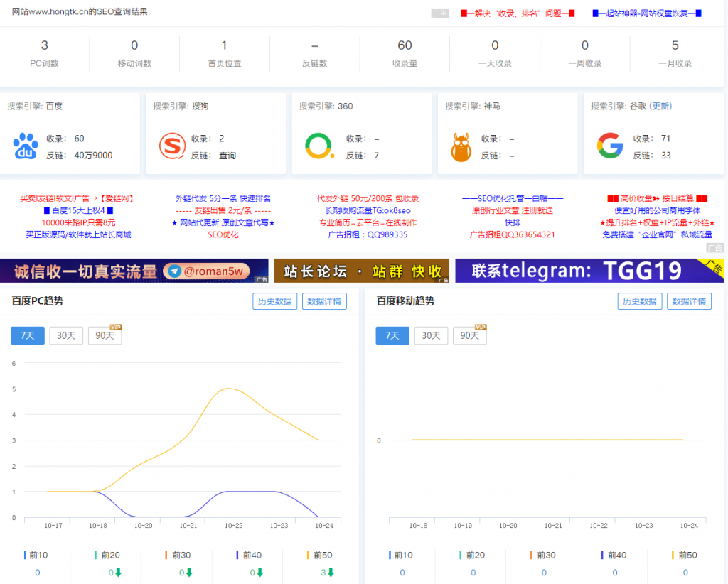Viewport: 728px width, 584px height.
Task: Select 30天 tab in 百度移动趋势
Action: coord(431,335)
